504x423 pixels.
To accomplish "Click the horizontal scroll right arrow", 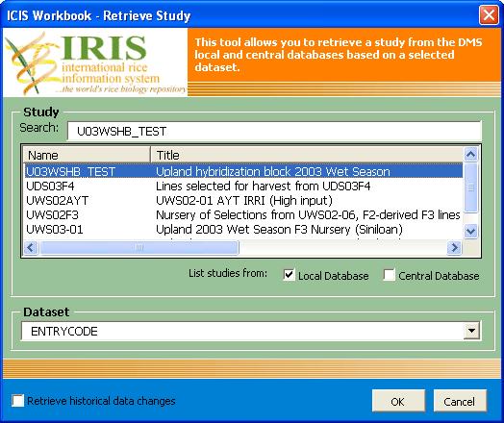I will click(x=454, y=247).
